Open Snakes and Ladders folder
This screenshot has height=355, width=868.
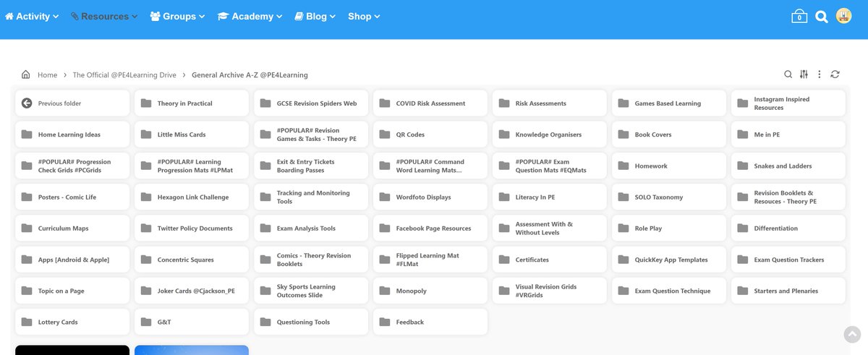pos(788,166)
